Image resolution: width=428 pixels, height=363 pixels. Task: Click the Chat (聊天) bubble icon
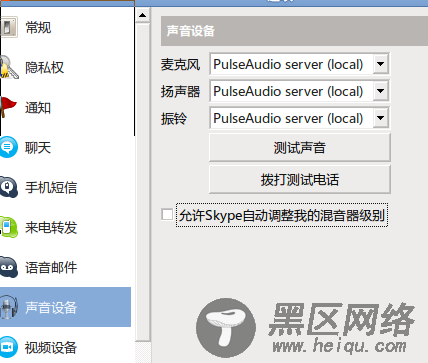pos(9,147)
